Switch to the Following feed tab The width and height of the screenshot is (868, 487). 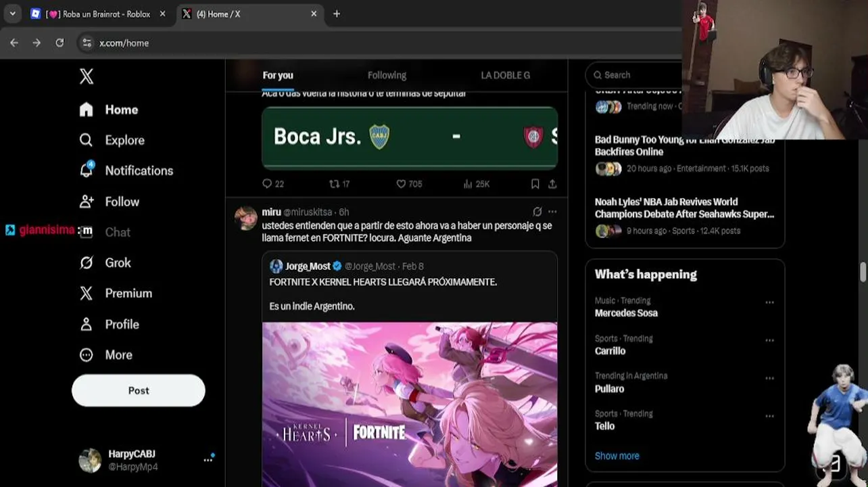tap(387, 75)
